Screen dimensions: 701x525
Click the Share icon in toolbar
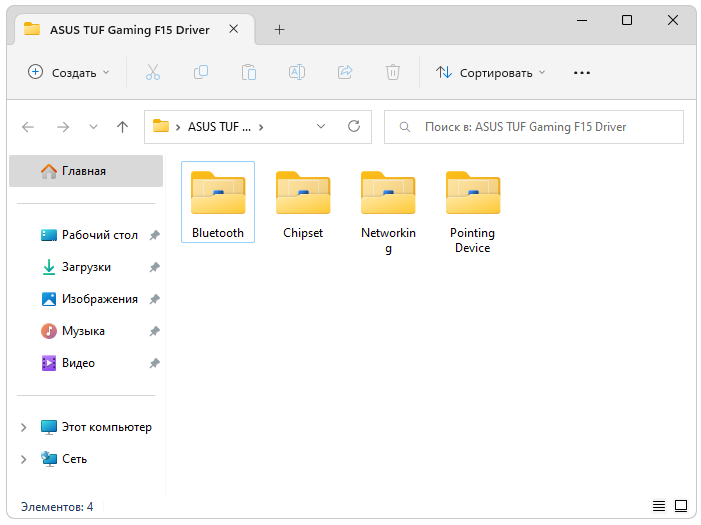point(345,72)
